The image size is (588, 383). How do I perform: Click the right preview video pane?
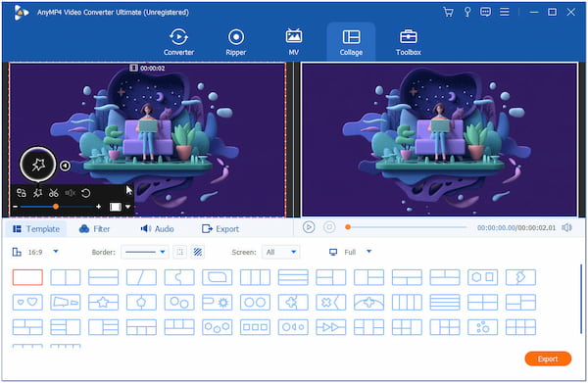(439, 140)
